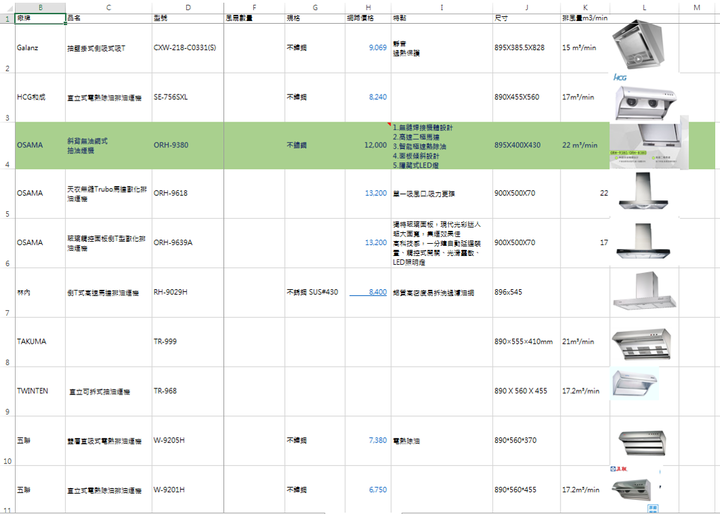Click the 6,750 price cell
720x514 pixels.
coord(368,490)
